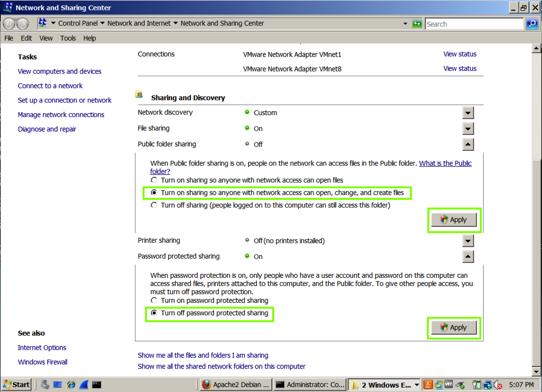Click the blue sail quick launch icon
This screenshot has height=392, width=542.
[84, 384]
